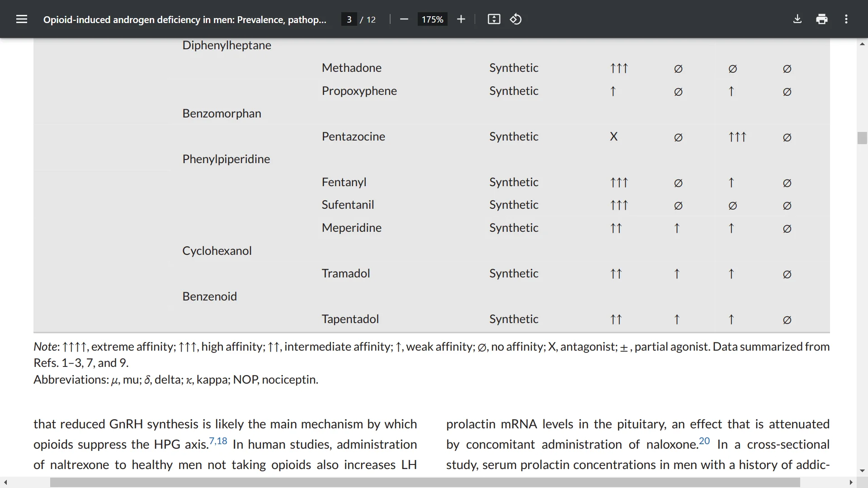Click the word Meperidine
The width and height of the screenshot is (868, 488).
[x=351, y=228]
